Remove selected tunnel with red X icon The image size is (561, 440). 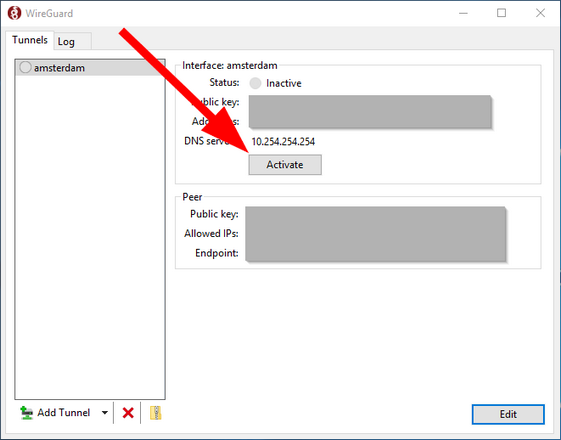point(128,413)
